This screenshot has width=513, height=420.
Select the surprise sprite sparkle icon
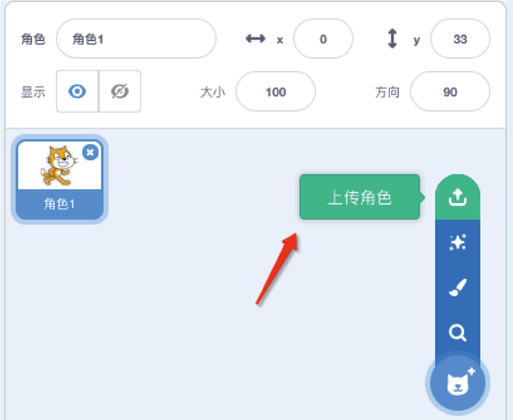click(457, 242)
